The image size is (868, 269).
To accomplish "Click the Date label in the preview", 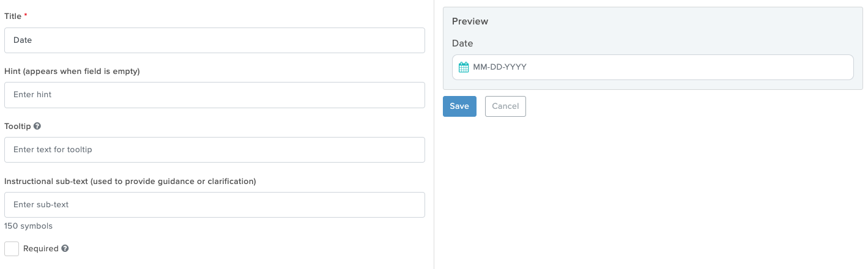I will coord(462,43).
